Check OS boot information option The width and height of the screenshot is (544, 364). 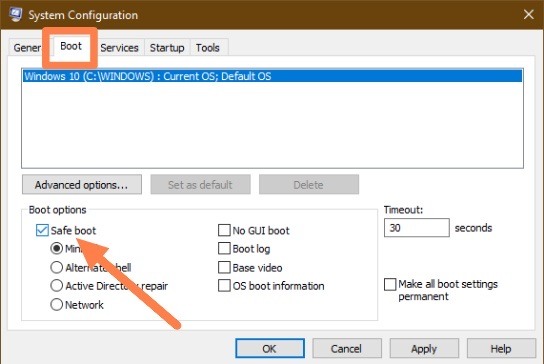[x=224, y=286]
